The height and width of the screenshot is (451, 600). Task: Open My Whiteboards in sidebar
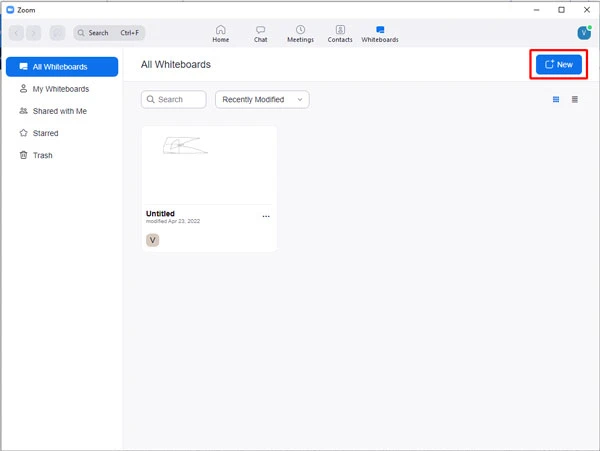(x=62, y=89)
